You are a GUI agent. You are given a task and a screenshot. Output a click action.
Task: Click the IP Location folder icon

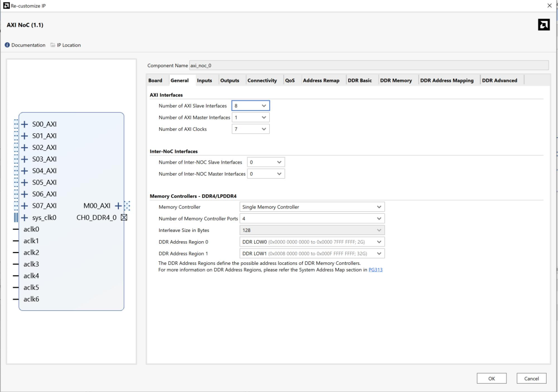point(53,45)
